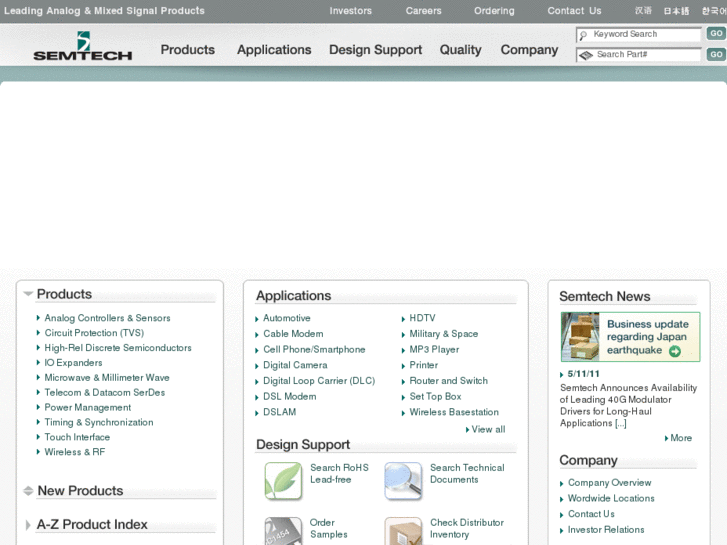
Task: Open IO Expanders product category
Action: [73, 363]
